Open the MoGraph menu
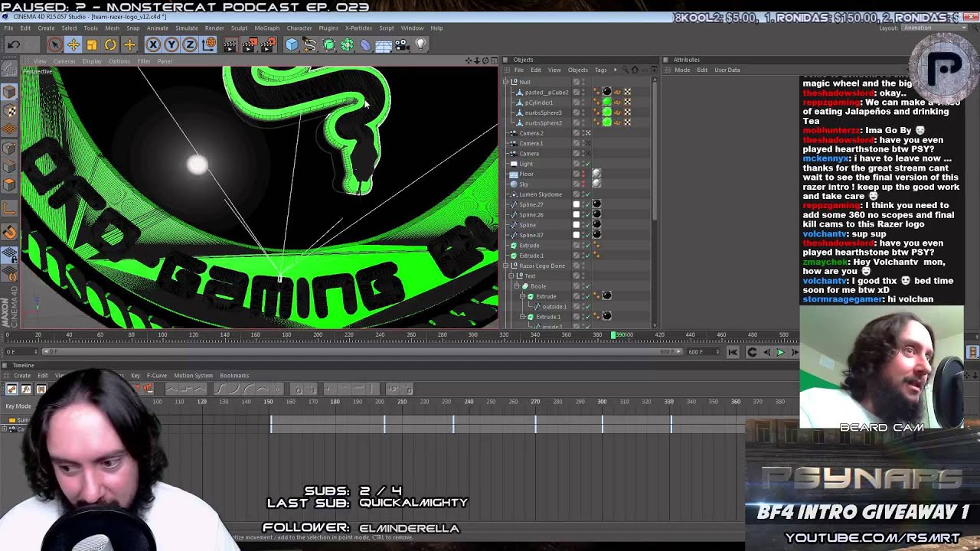This screenshot has height=551, width=980. pyautogui.click(x=267, y=28)
